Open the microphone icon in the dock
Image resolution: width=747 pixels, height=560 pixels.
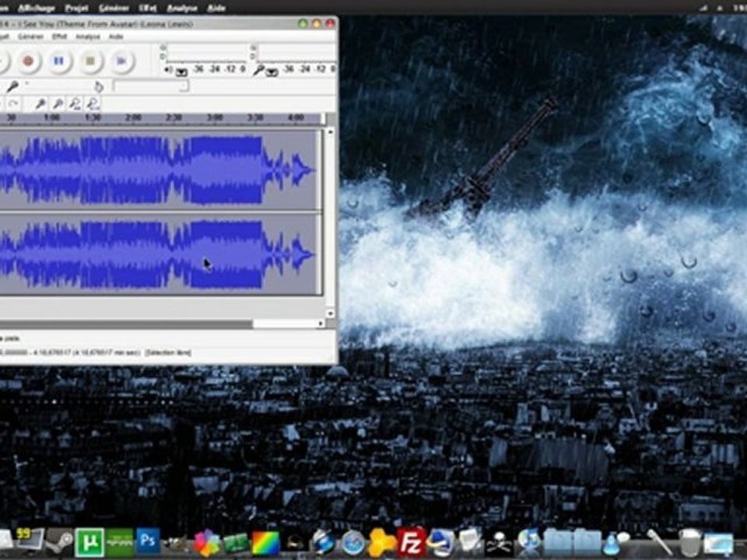click(659, 542)
